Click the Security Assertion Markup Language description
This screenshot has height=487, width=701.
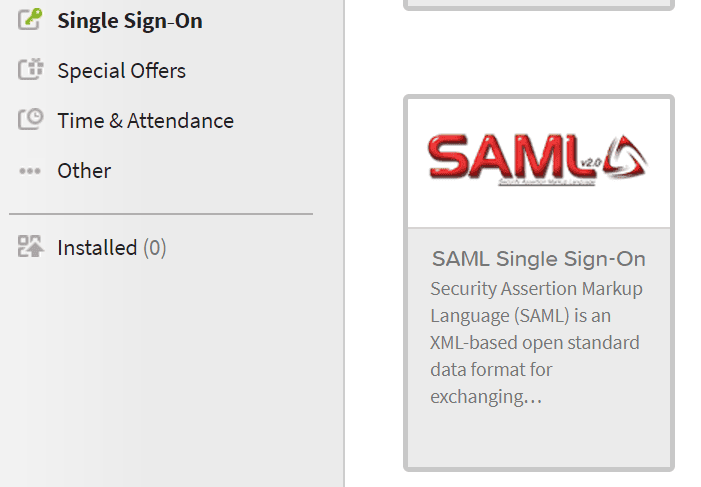[x=536, y=343]
